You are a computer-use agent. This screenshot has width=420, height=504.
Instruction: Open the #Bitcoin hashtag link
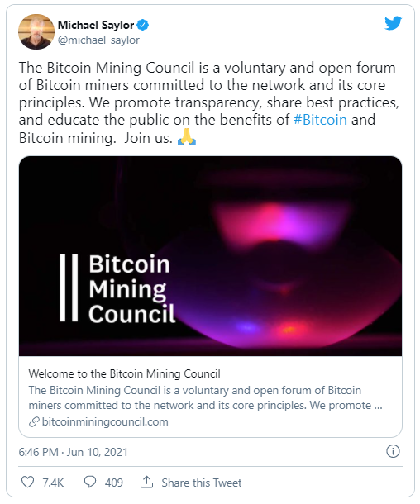320,120
